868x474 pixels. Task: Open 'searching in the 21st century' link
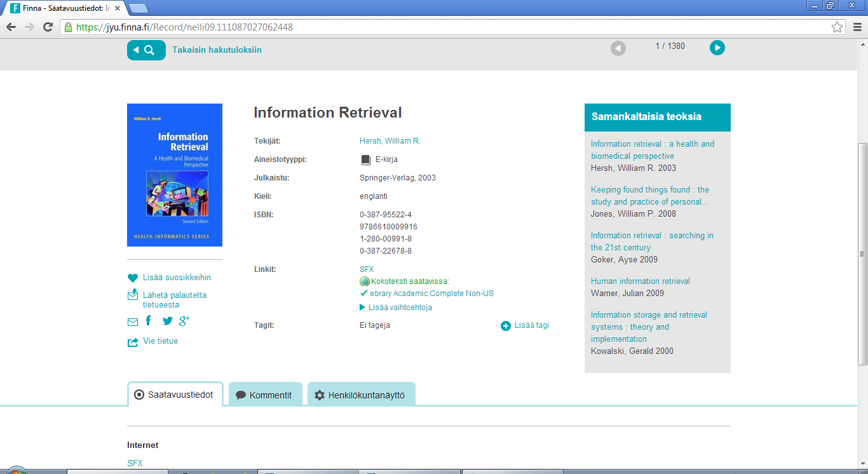652,241
